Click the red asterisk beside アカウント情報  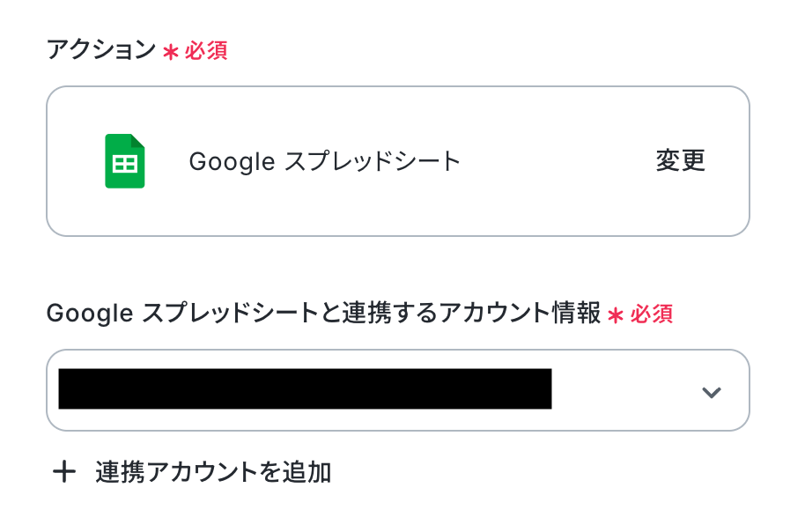pyautogui.click(x=616, y=314)
